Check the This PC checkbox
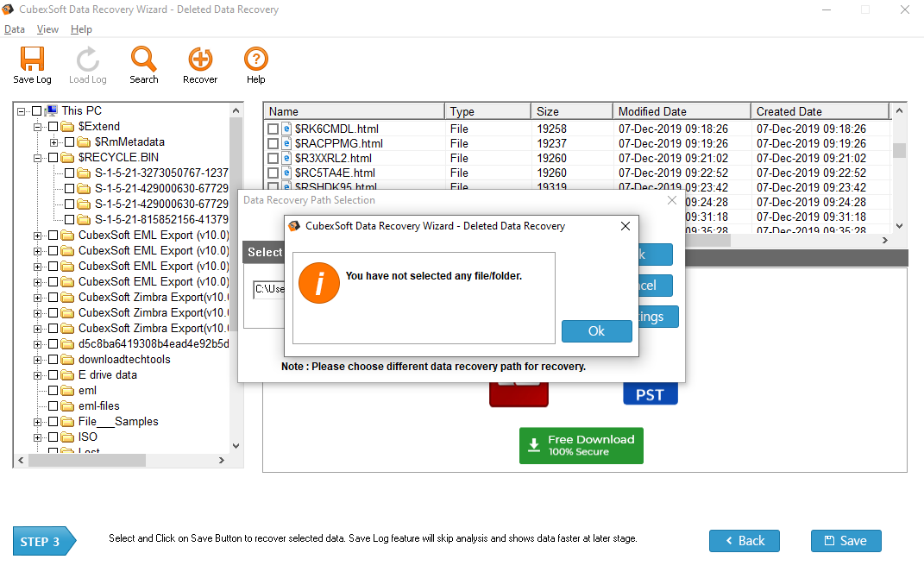 (36, 110)
